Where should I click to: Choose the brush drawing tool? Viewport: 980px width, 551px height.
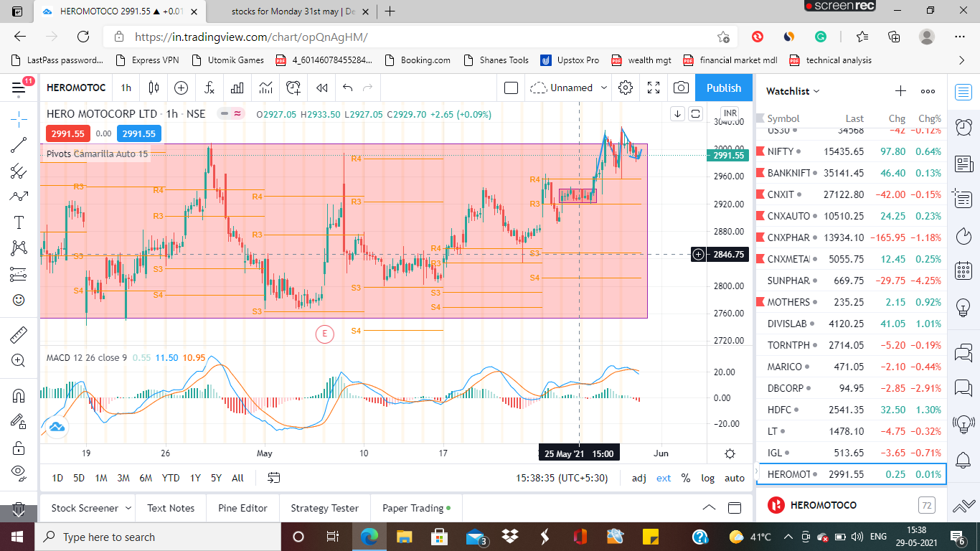[x=19, y=196]
